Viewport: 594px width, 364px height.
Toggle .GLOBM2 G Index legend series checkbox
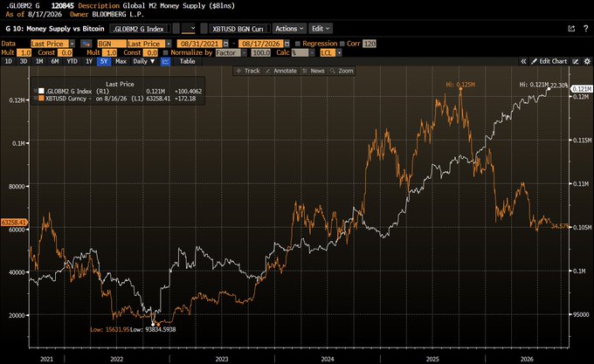35,91
